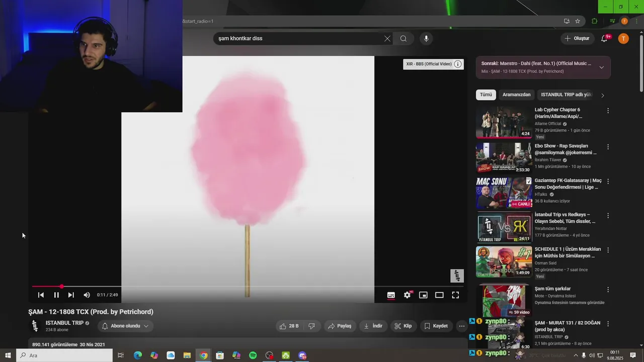
Task: Create a clip with Klip button
Action: [x=403, y=326]
